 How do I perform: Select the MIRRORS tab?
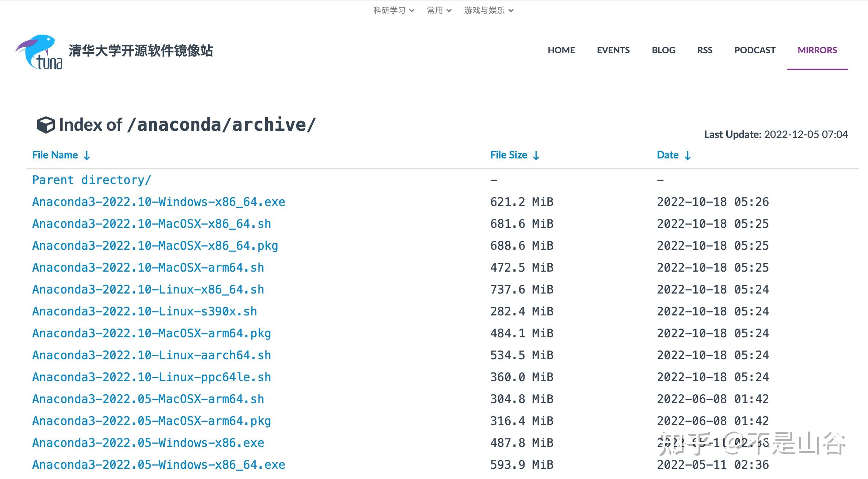point(817,50)
